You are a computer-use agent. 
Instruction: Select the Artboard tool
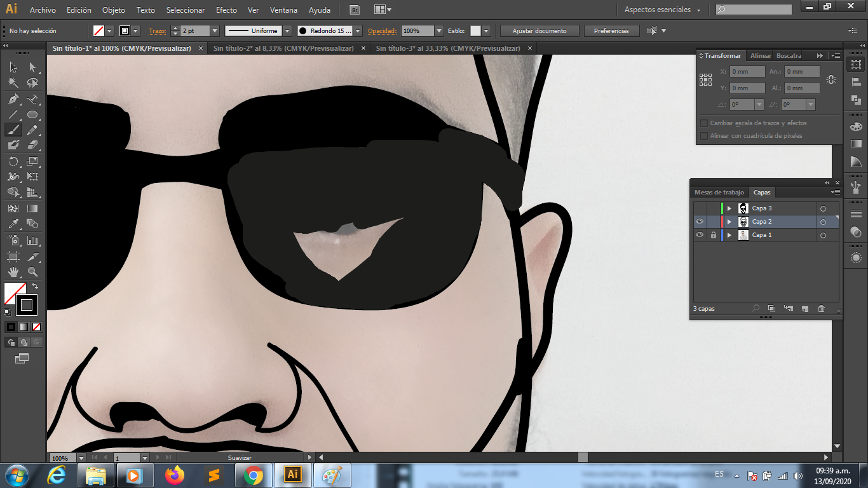point(13,257)
